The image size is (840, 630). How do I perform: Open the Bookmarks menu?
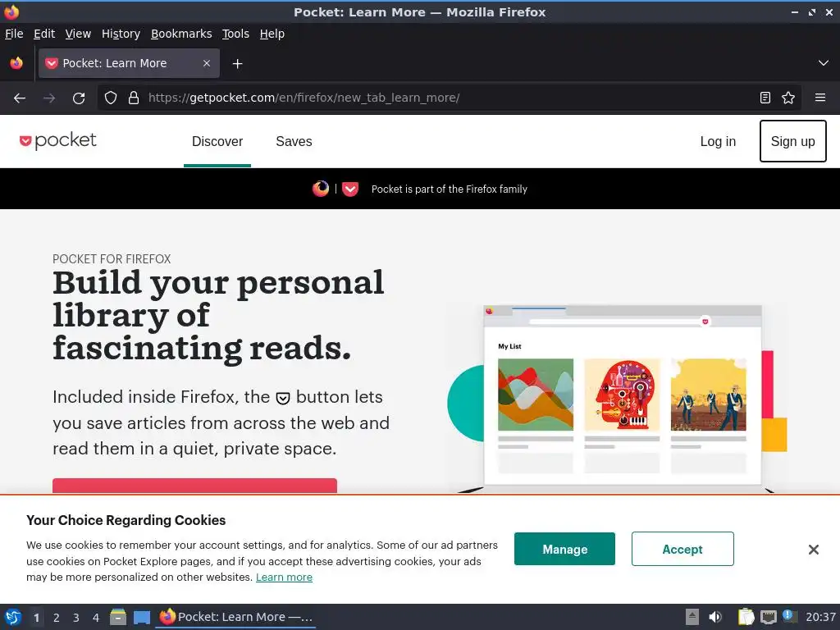(x=181, y=34)
